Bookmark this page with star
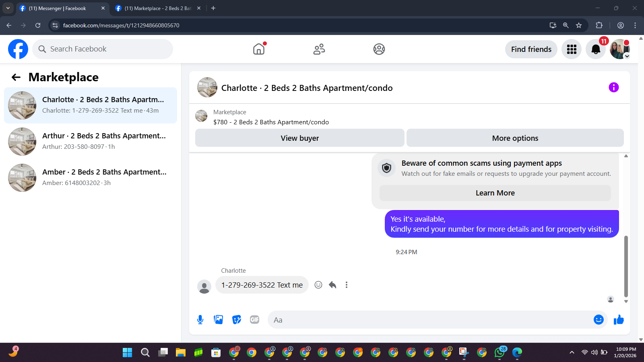The image size is (644, 362). pos(579,25)
